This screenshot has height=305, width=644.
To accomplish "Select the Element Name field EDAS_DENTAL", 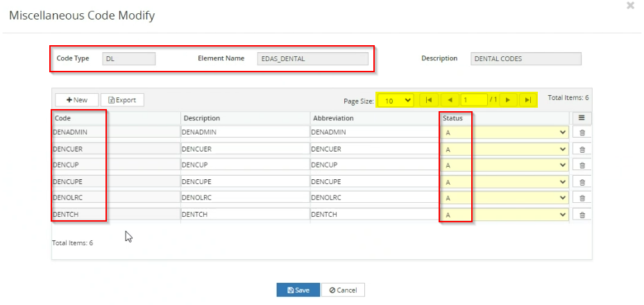I will [x=312, y=58].
